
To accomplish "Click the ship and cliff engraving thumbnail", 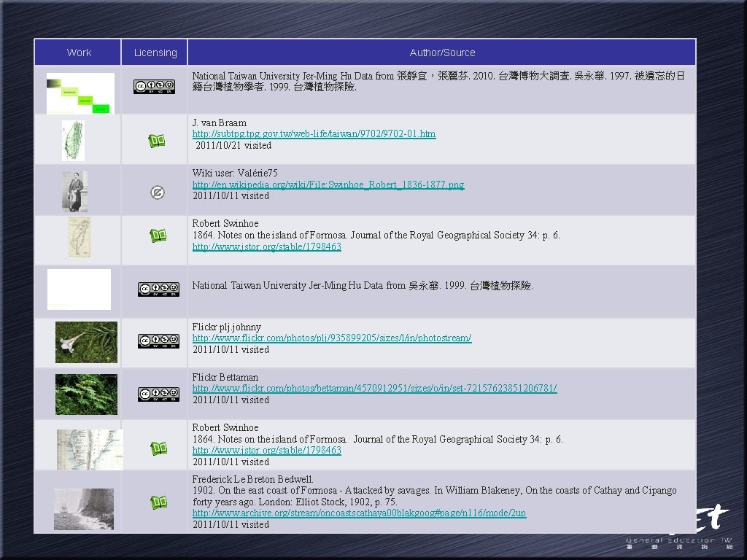I will point(84,509).
